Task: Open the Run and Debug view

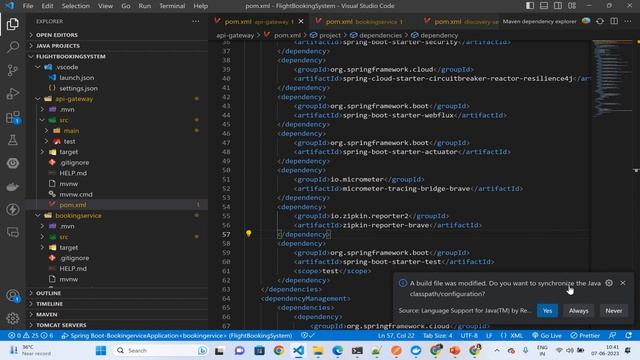Action: [x=13, y=93]
